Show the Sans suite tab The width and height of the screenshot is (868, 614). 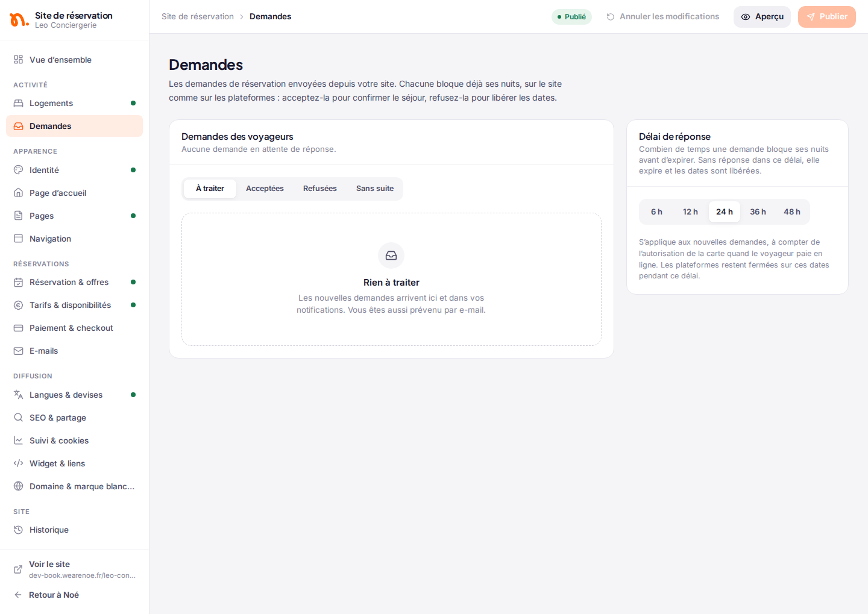375,189
